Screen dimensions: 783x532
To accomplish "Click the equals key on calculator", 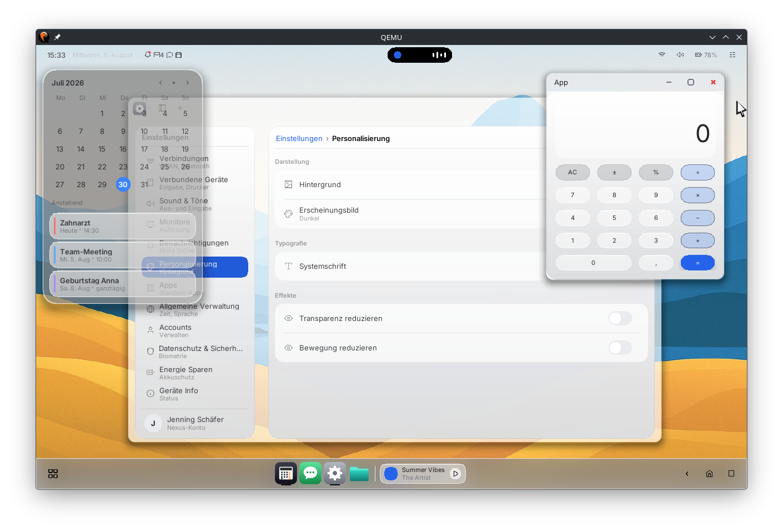I will [x=697, y=263].
